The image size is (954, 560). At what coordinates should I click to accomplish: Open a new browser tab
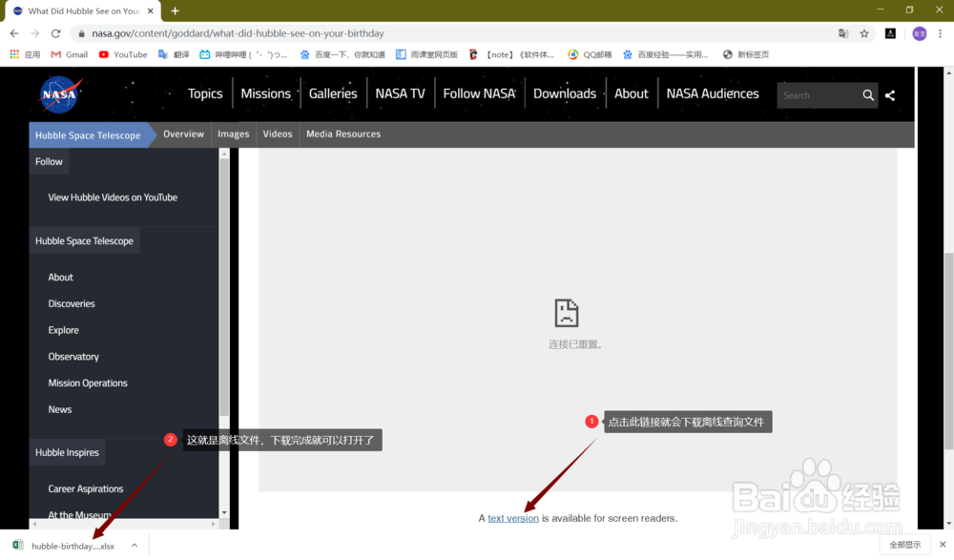tap(175, 10)
